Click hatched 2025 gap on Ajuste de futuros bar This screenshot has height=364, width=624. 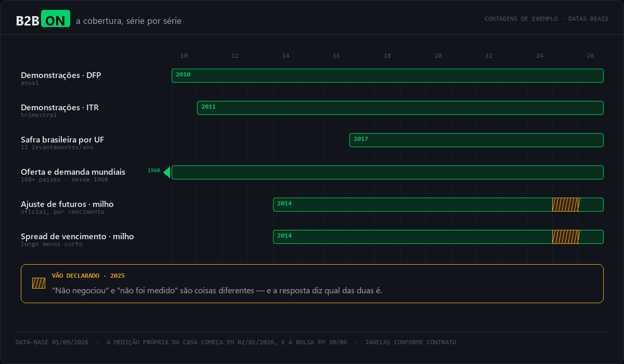566,204
